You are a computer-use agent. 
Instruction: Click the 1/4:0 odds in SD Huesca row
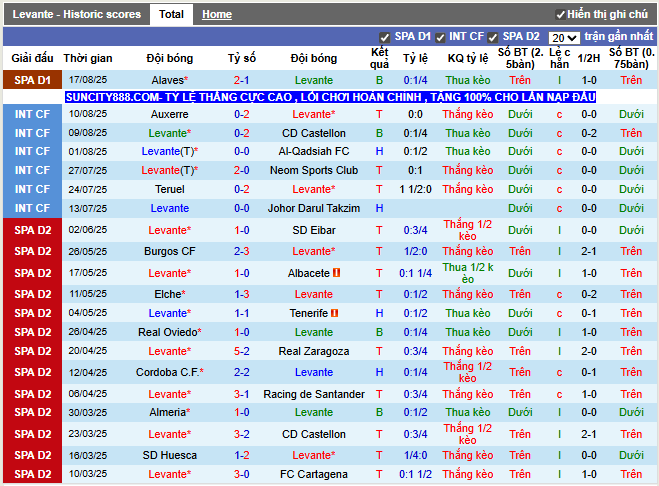click(415, 455)
